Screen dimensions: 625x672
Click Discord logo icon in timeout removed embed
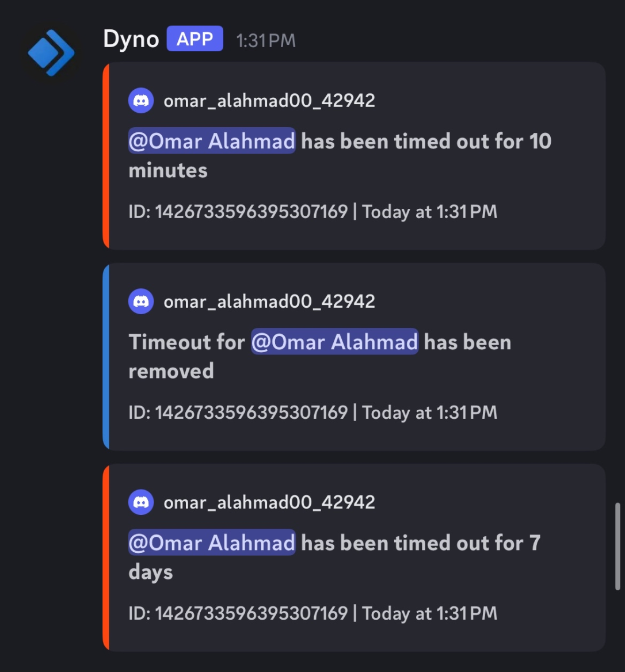pyautogui.click(x=141, y=301)
